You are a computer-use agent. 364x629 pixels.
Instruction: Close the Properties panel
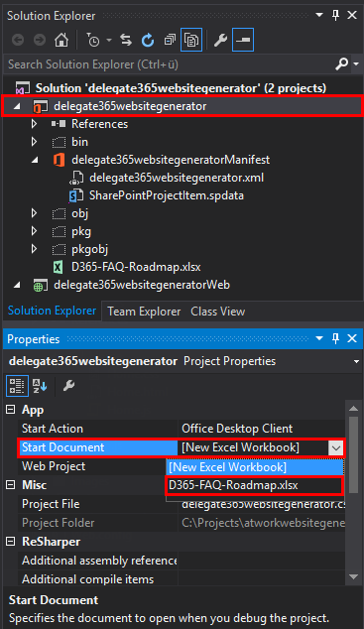coord(352,338)
